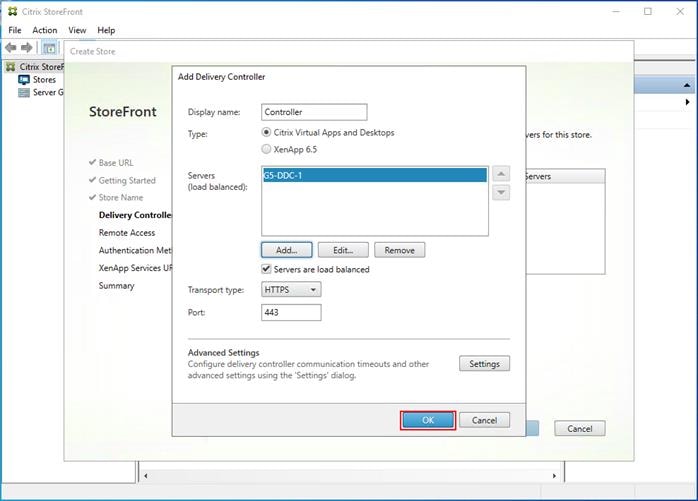Click the Port input field

[x=291, y=313]
